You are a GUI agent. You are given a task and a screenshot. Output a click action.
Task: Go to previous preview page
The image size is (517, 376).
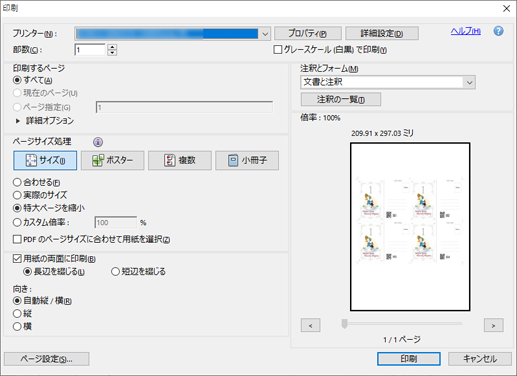click(310, 325)
